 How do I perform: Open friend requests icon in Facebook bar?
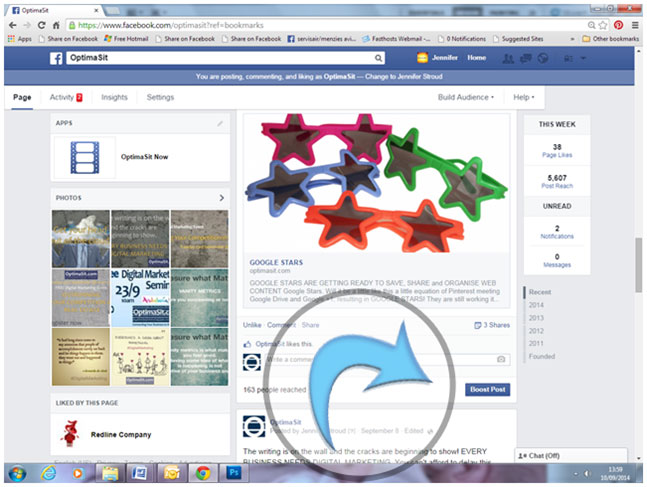pos(508,59)
